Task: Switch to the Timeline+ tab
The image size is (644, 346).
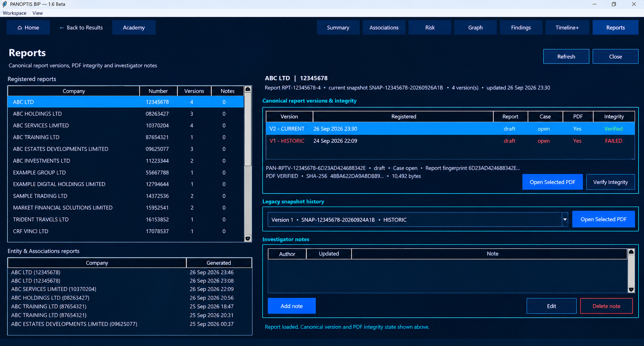Action: [x=567, y=27]
